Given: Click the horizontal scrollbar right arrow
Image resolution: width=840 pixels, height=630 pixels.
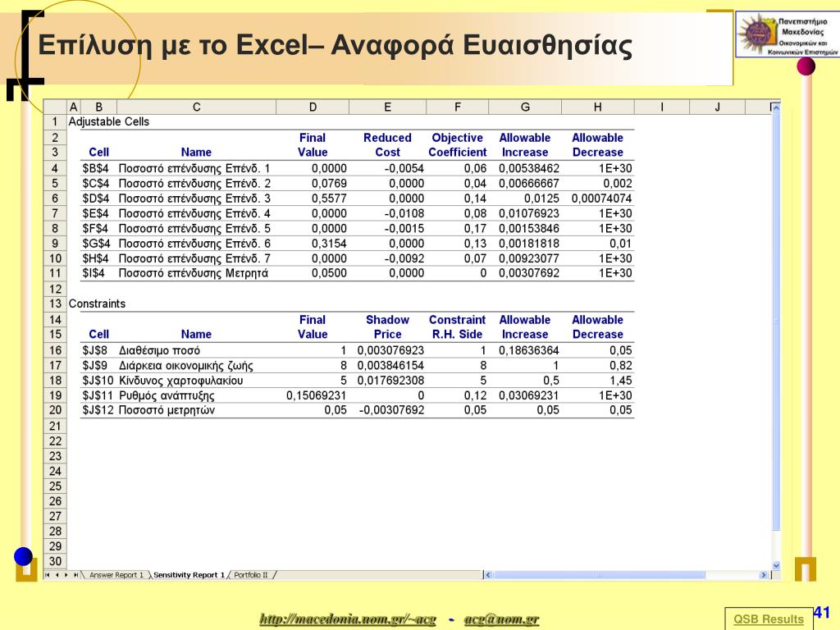Looking at the screenshot, I should tap(764, 575).
